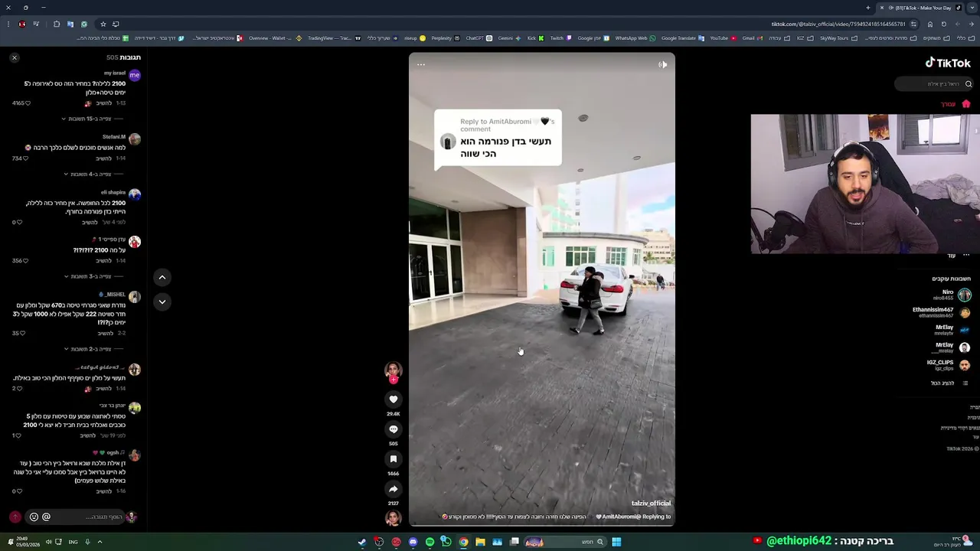Open Windows Start button on taskbar
980x551 pixels.
point(616,542)
